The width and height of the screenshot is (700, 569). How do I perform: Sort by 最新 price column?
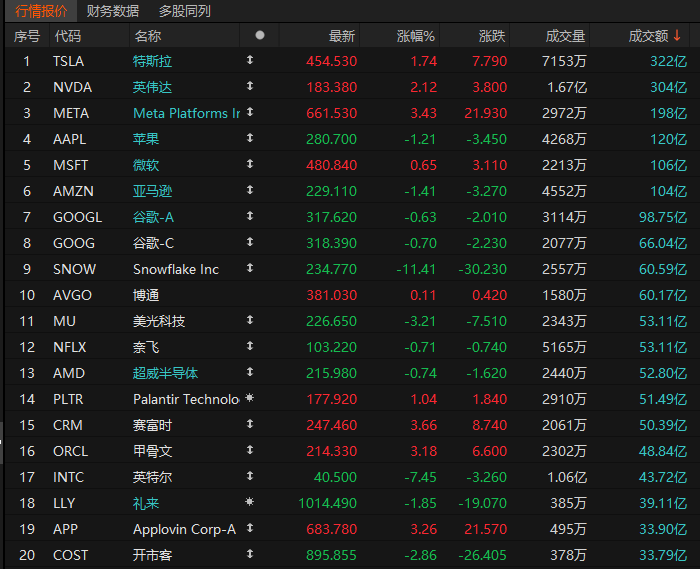(x=342, y=36)
